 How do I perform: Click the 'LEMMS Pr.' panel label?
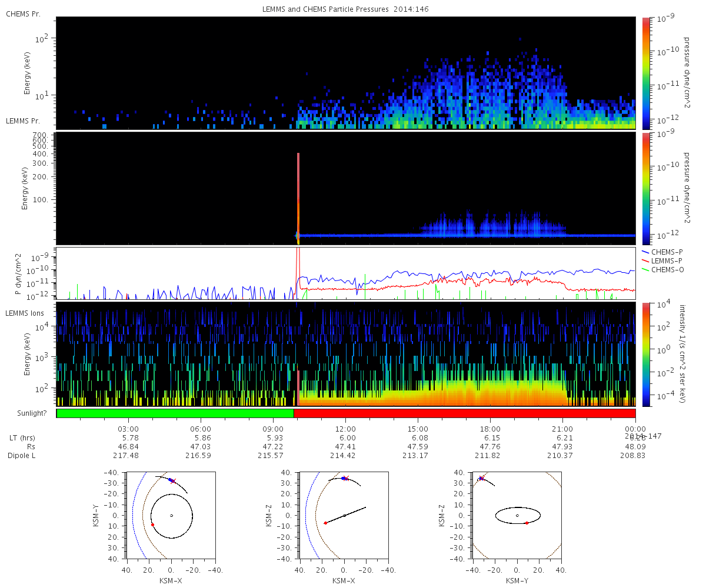click(x=24, y=121)
